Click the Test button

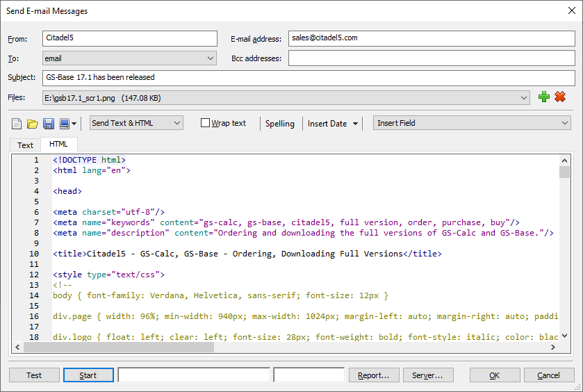coord(34,375)
